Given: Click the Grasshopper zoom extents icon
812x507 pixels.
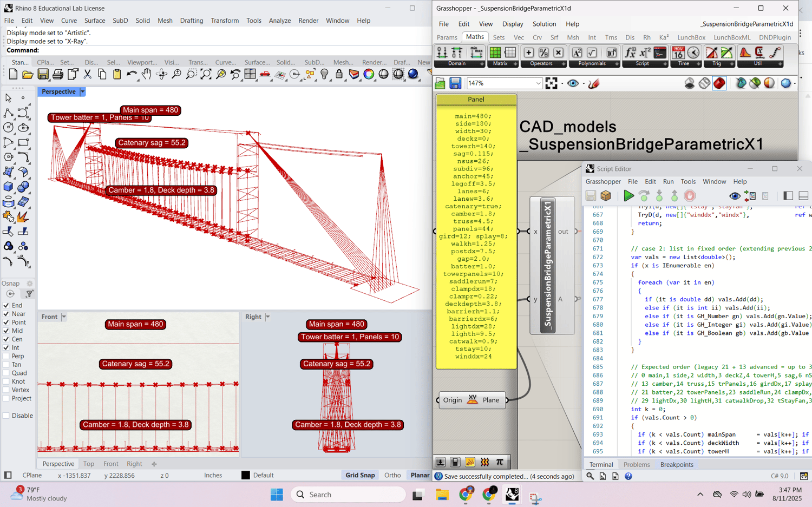Looking at the screenshot, I should point(552,83).
